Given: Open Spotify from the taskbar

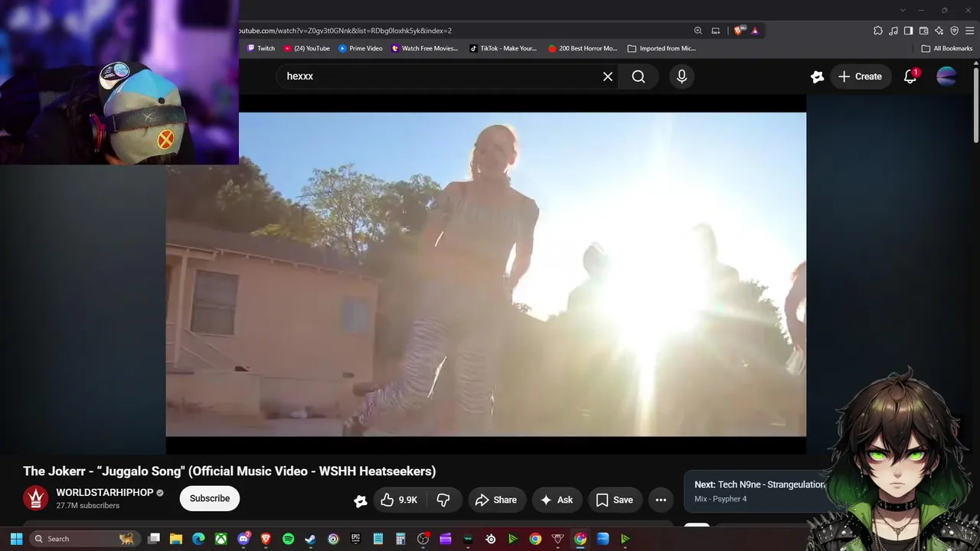Looking at the screenshot, I should pyautogui.click(x=288, y=539).
